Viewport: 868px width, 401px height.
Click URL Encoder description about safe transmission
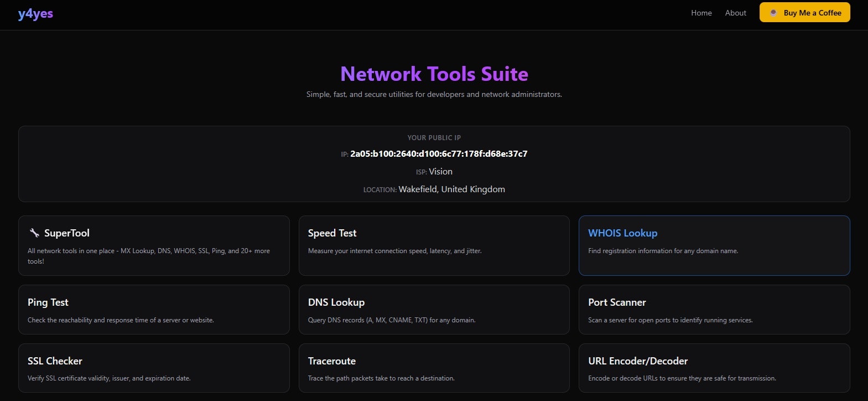click(x=682, y=378)
